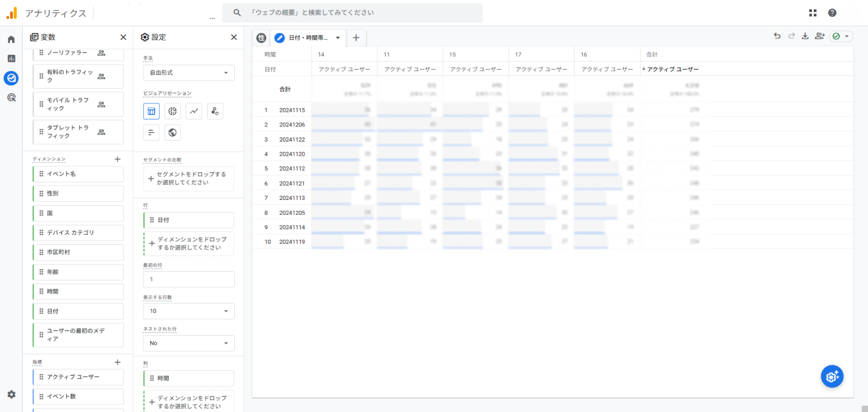Viewport: 868px width, 412px height.
Task: Click the undo arrow icon
Action: 777,36
